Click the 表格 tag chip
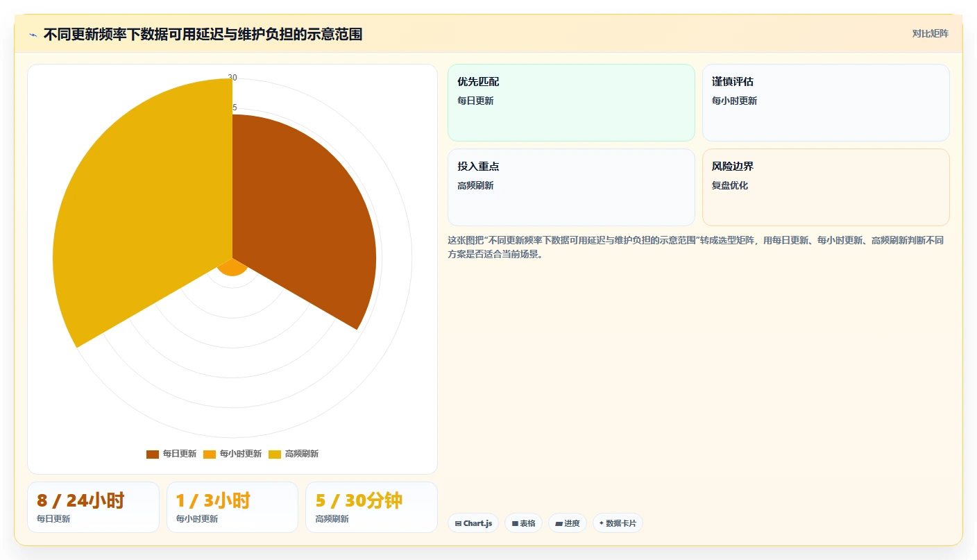977x560 pixels. [x=523, y=523]
